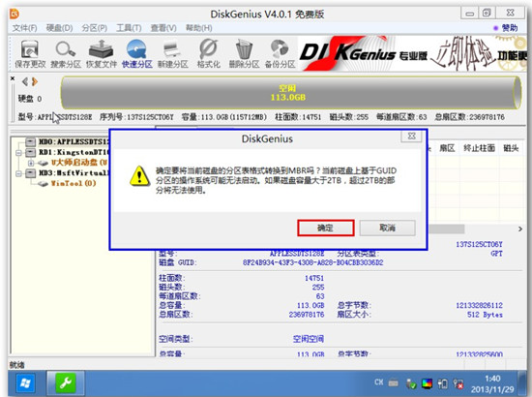Cancel the conversion with 取消 button
This screenshot has width=532, height=397.
(388, 228)
